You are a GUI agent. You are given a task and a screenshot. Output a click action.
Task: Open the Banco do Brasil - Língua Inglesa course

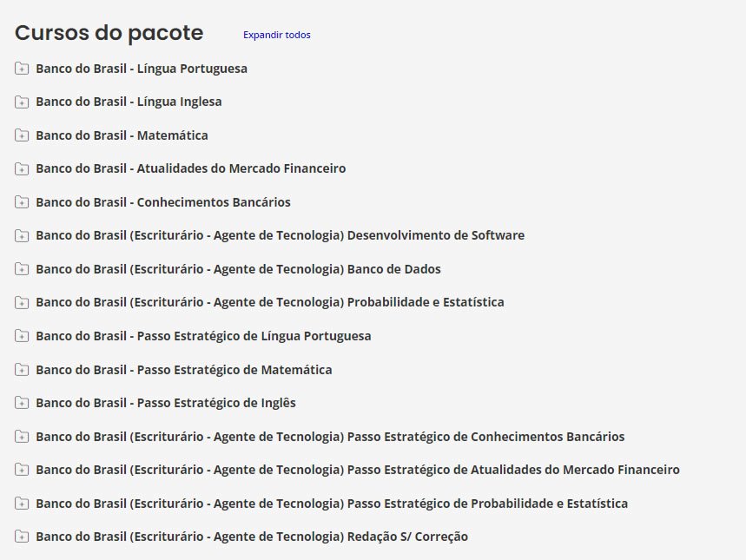129,102
